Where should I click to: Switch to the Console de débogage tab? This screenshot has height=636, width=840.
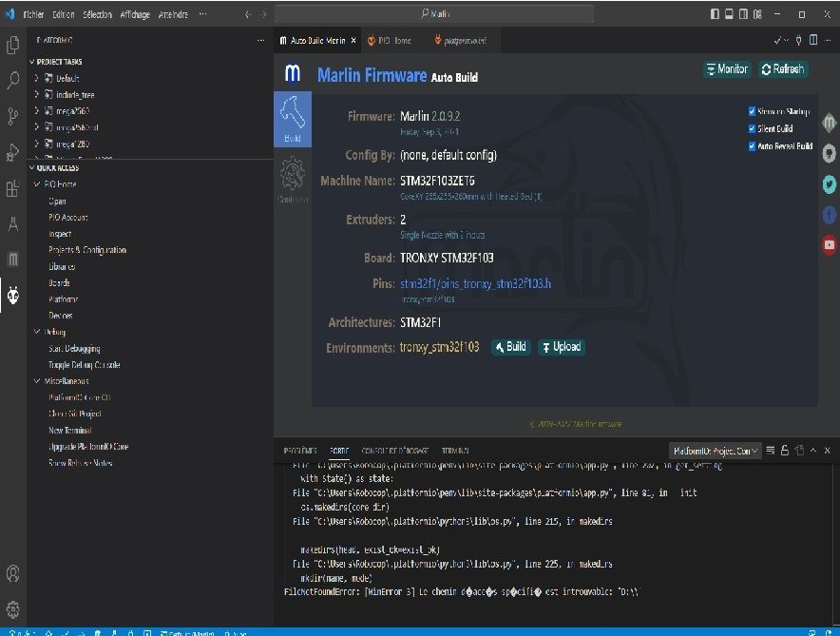point(395,451)
